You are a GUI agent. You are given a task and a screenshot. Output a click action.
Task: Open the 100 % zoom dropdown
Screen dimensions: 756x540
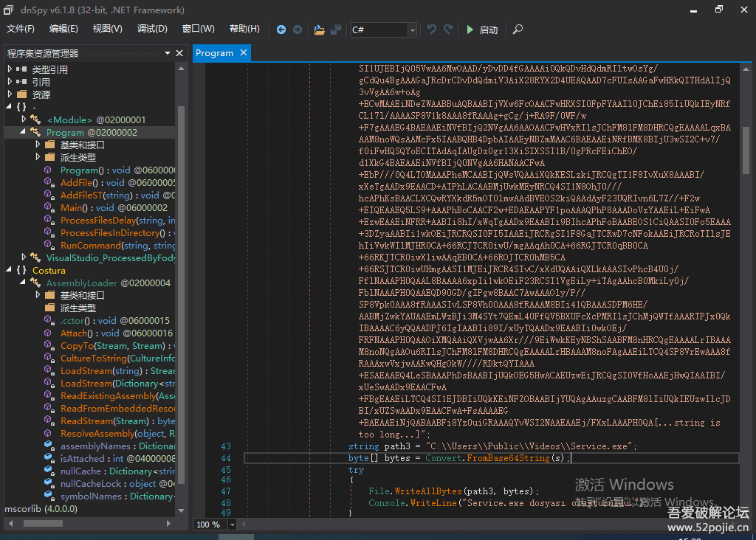point(233,525)
